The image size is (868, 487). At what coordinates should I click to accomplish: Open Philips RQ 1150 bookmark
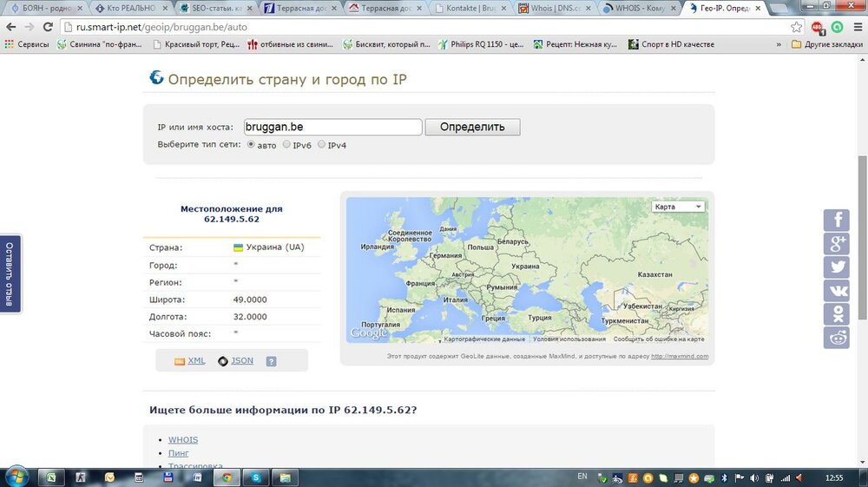click(x=481, y=44)
